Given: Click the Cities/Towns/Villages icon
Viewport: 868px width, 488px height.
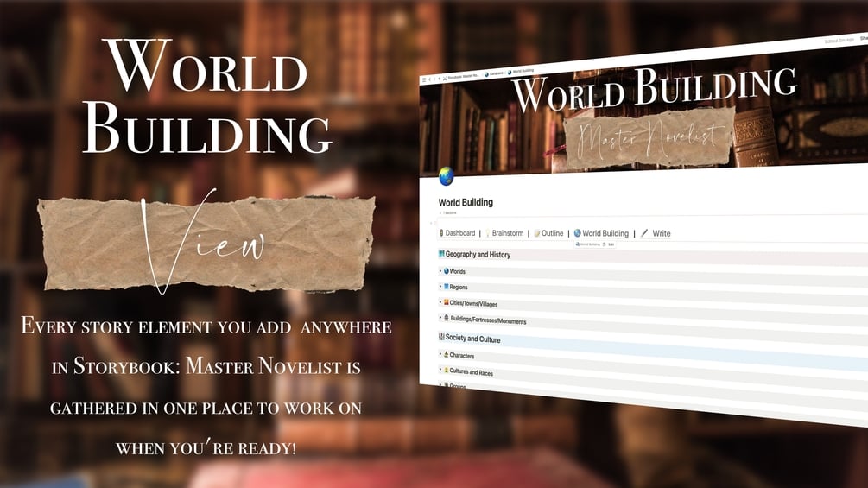Looking at the screenshot, I should coord(447,302).
